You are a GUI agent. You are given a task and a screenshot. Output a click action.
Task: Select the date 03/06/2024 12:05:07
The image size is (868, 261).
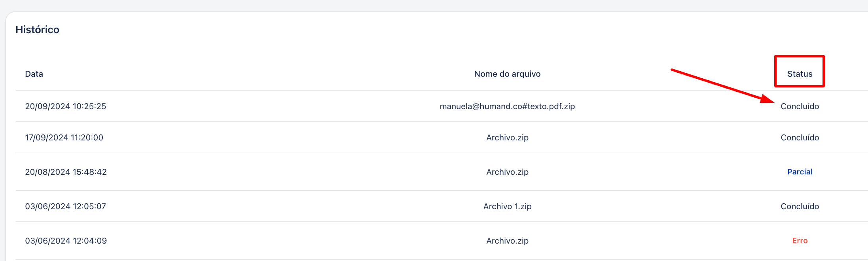click(x=66, y=206)
